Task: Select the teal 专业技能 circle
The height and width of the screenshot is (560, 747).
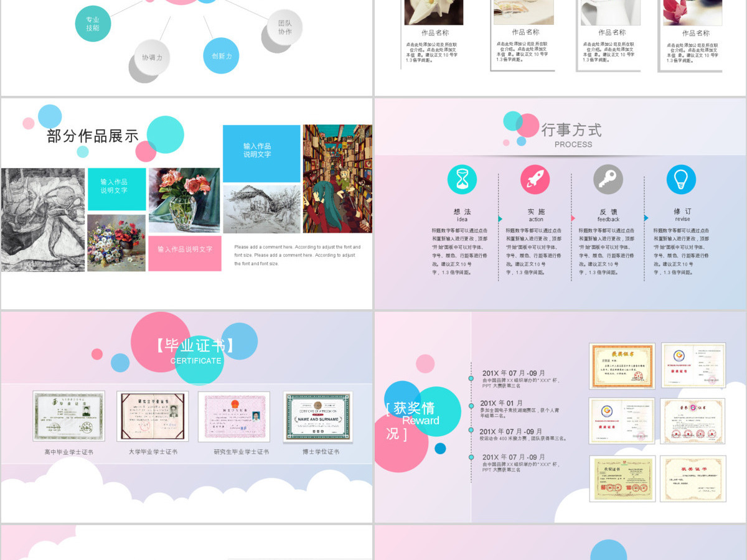Action: pos(93,24)
